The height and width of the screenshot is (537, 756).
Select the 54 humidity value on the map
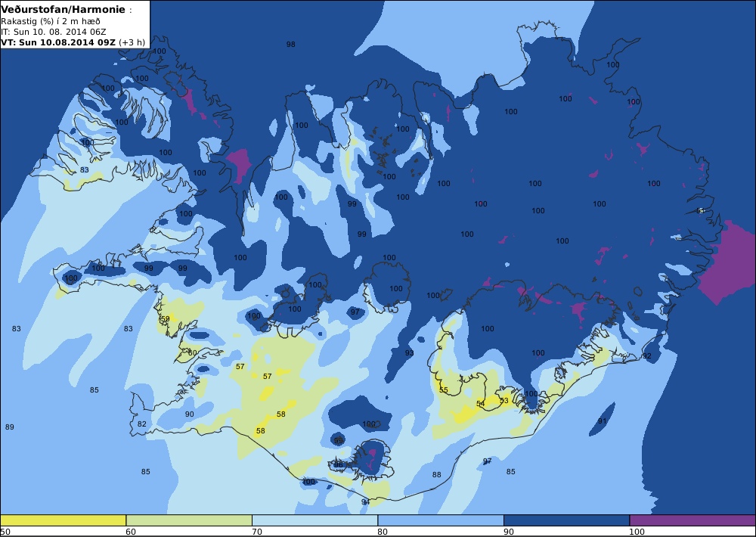(481, 404)
